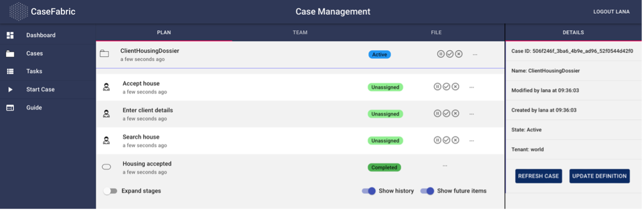Click the Housing accepted milestone icon
The width and height of the screenshot is (644, 211).
pos(106,167)
